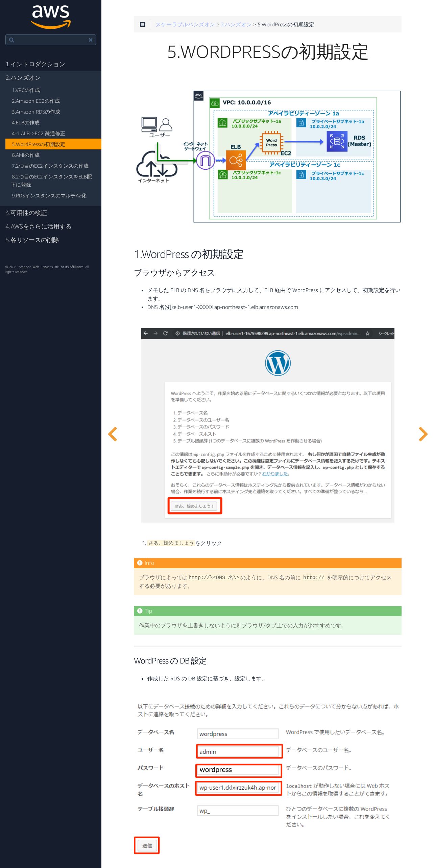Go to previous page with left arrow
This screenshot has width=434, height=868.
click(113, 434)
